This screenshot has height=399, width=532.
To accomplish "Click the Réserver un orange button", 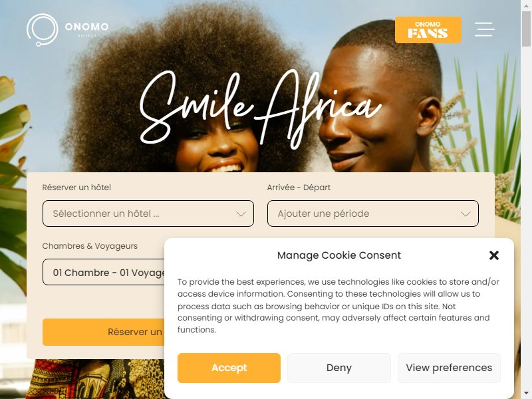I will 104,332.
